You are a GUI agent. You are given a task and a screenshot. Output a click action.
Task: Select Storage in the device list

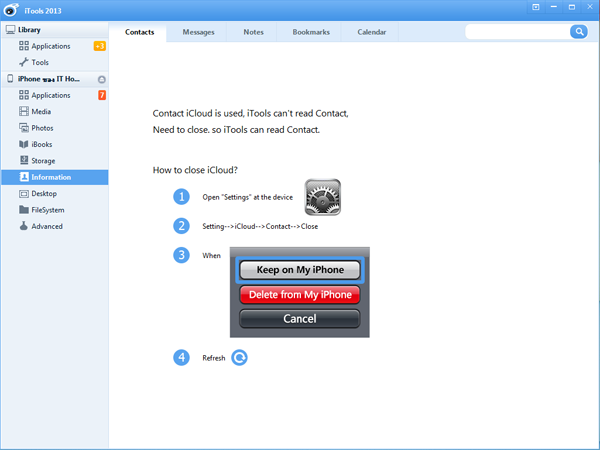(x=43, y=161)
